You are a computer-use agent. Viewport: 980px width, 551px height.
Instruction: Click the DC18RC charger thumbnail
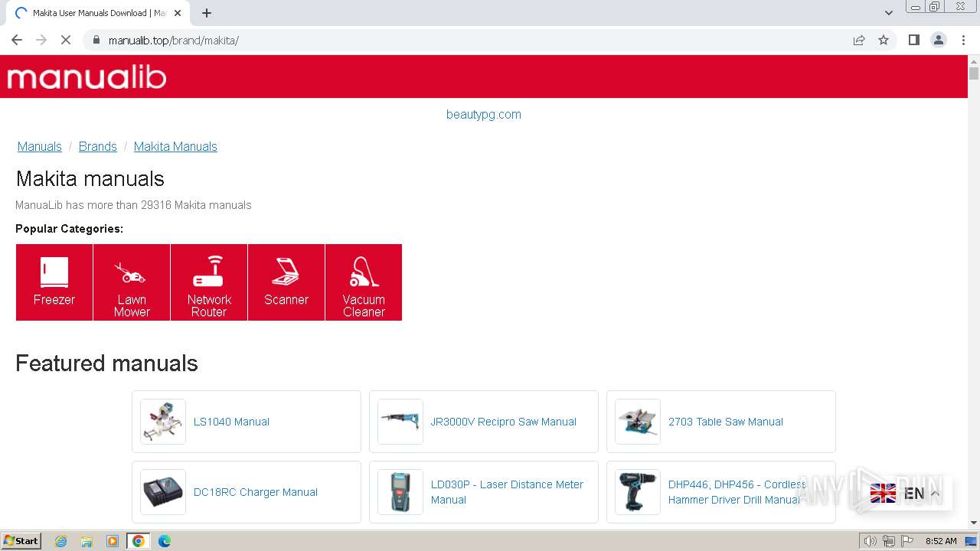[163, 492]
